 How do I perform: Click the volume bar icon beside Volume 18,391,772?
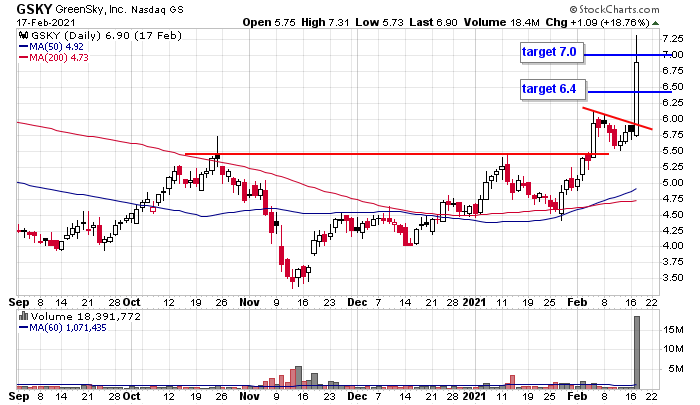coord(24,316)
